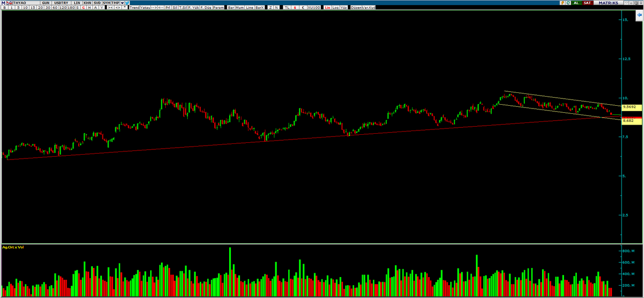644x298 pixels.
Task: Select the 120 minute period button
Action: [x=63, y=8]
